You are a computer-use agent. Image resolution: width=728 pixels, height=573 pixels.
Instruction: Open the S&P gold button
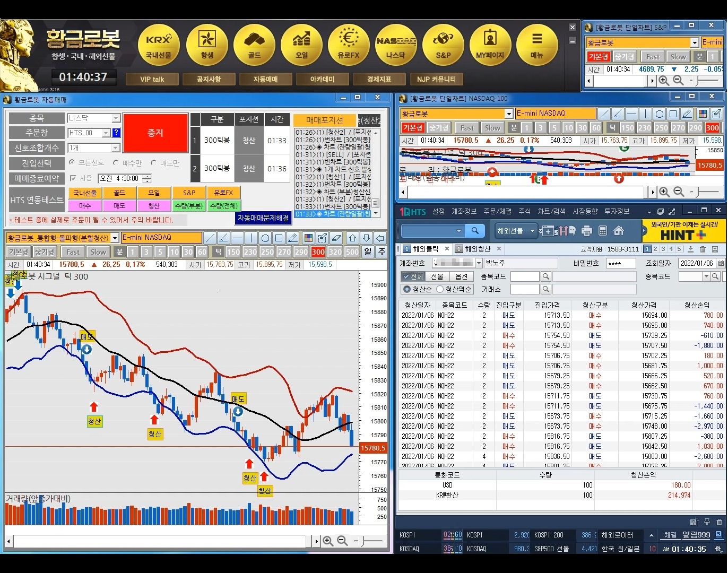(443, 45)
